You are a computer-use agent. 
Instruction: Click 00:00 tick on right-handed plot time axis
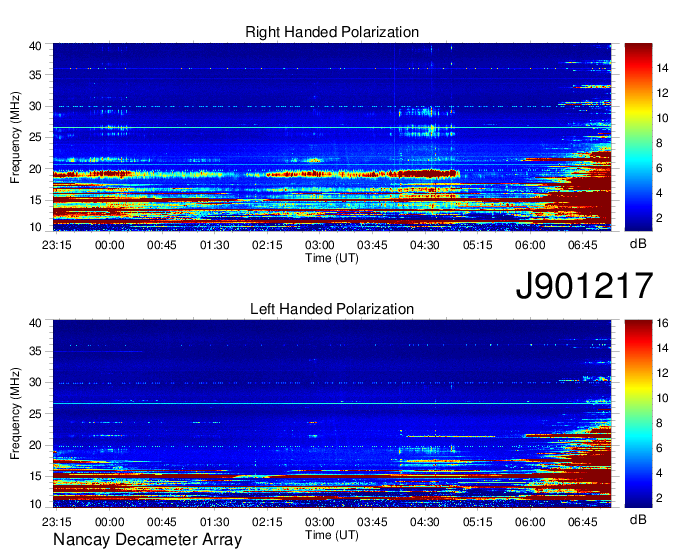tap(109, 245)
